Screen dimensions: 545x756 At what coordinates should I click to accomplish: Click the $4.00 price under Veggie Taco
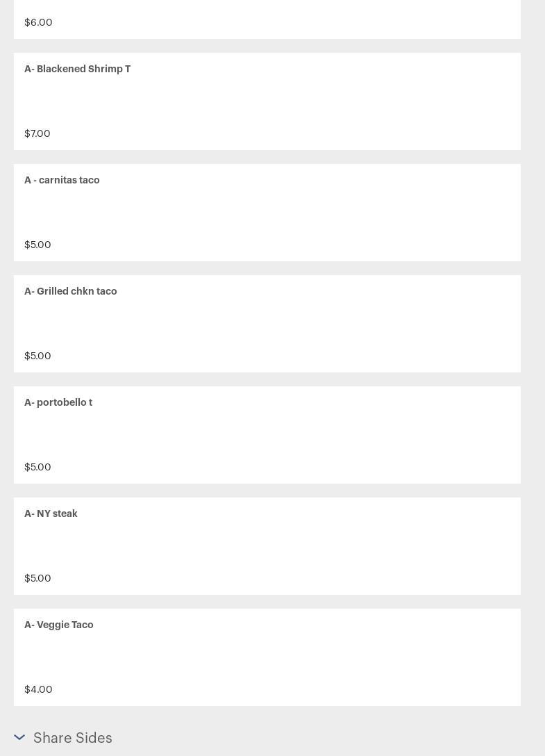39,689
